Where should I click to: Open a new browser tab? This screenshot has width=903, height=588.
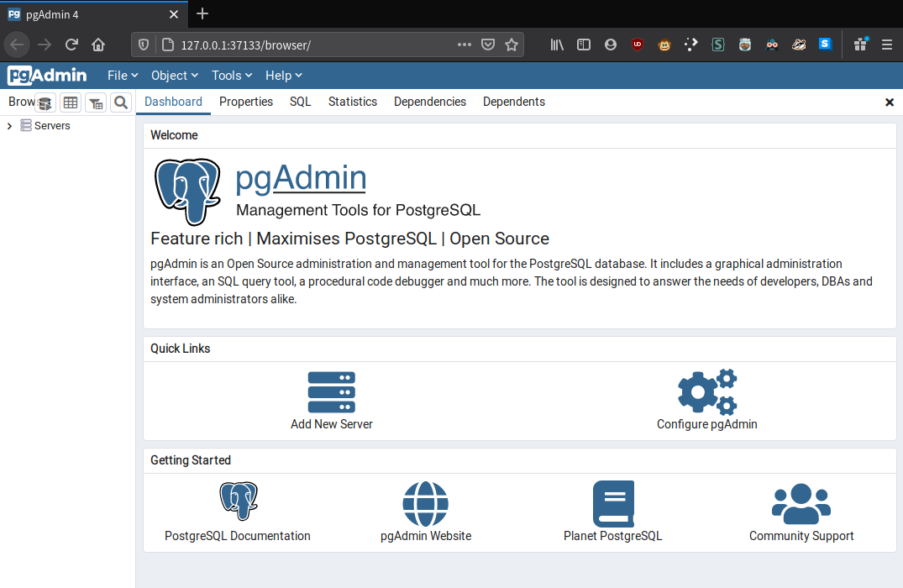click(202, 13)
